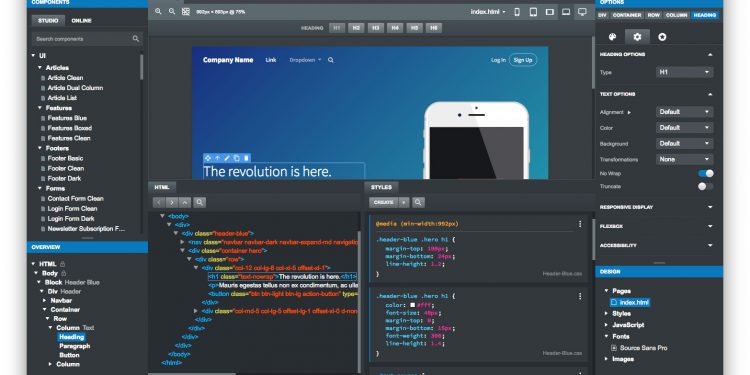
Task: Open the Options gear tab icon
Action: 637,37
